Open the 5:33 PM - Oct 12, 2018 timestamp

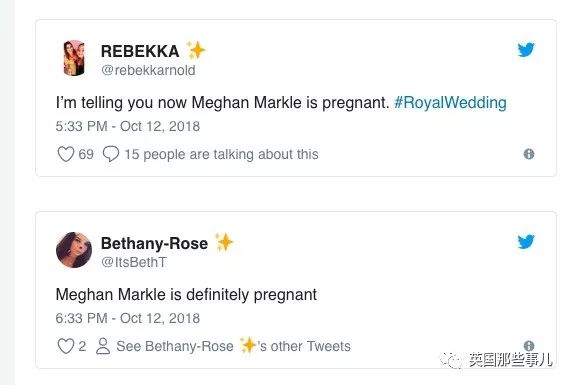pyautogui.click(x=128, y=126)
